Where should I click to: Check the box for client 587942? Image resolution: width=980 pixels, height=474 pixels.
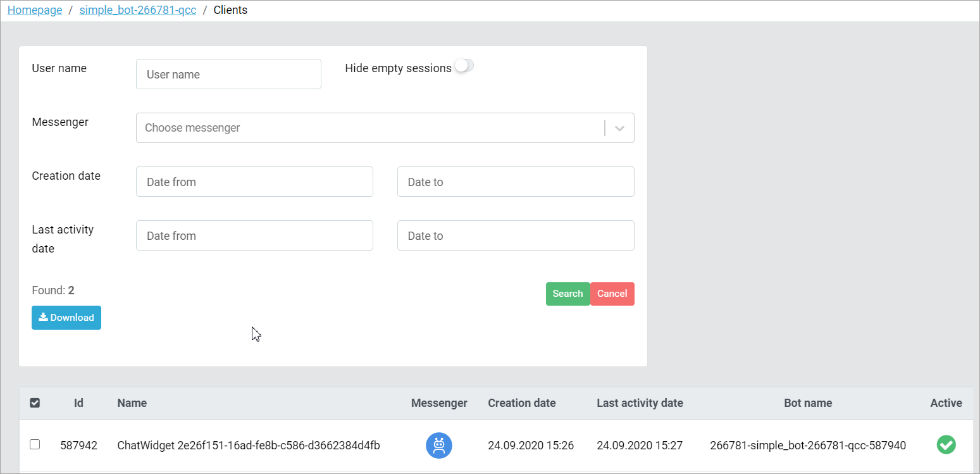tap(35, 445)
